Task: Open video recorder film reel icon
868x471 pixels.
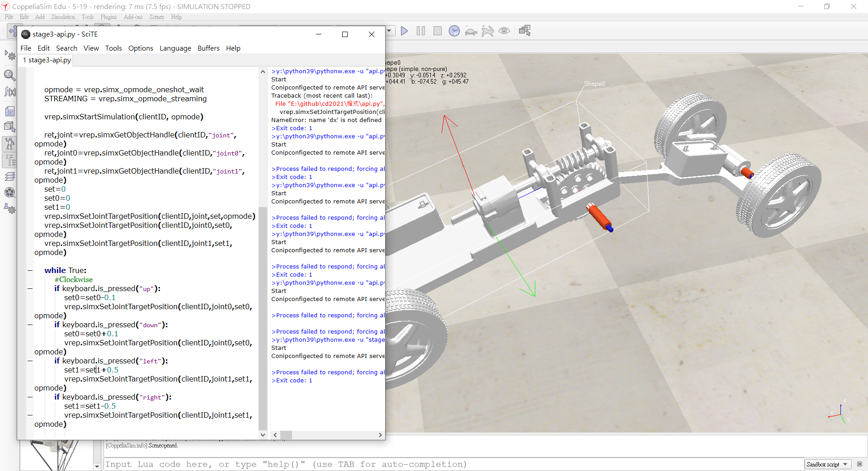Action: 9,192
